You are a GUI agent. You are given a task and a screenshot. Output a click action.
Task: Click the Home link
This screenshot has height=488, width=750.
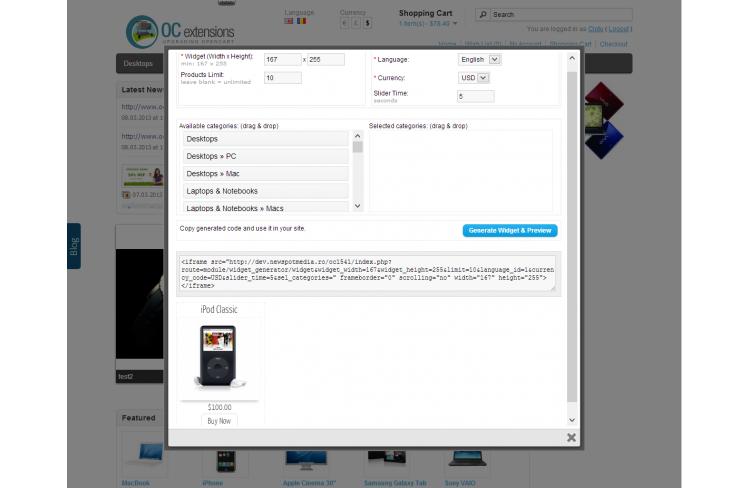tap(447, 44)
